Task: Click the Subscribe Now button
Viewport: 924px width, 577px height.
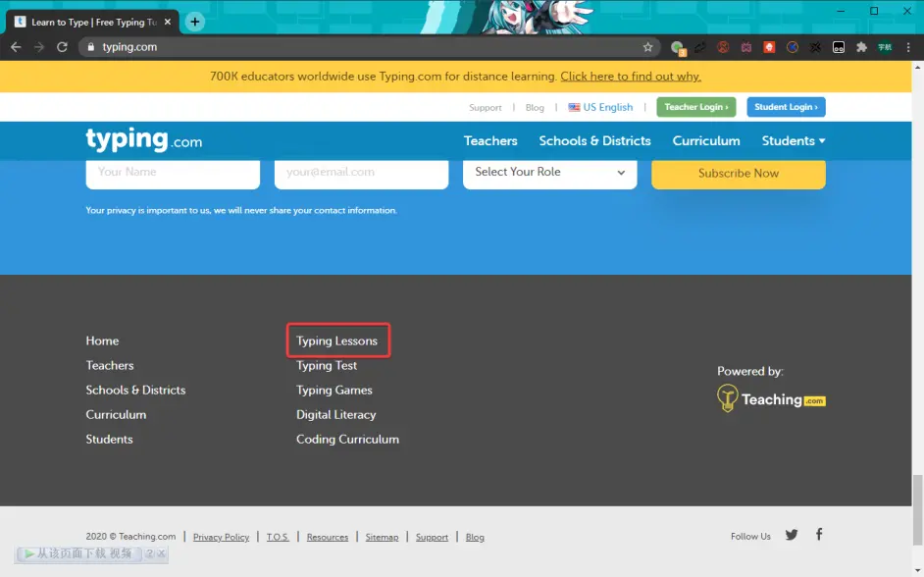Action: point(739,174)
